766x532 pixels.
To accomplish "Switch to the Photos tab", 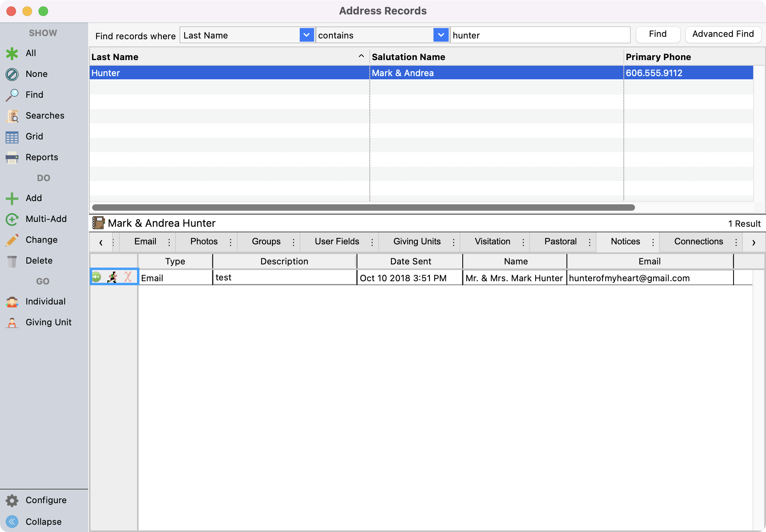I will pos(204,242).
